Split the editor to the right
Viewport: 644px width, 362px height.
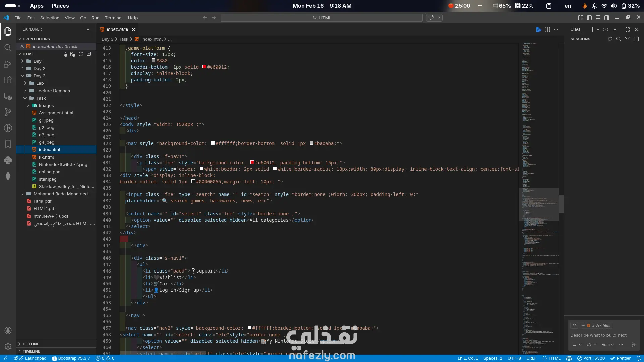547,29
